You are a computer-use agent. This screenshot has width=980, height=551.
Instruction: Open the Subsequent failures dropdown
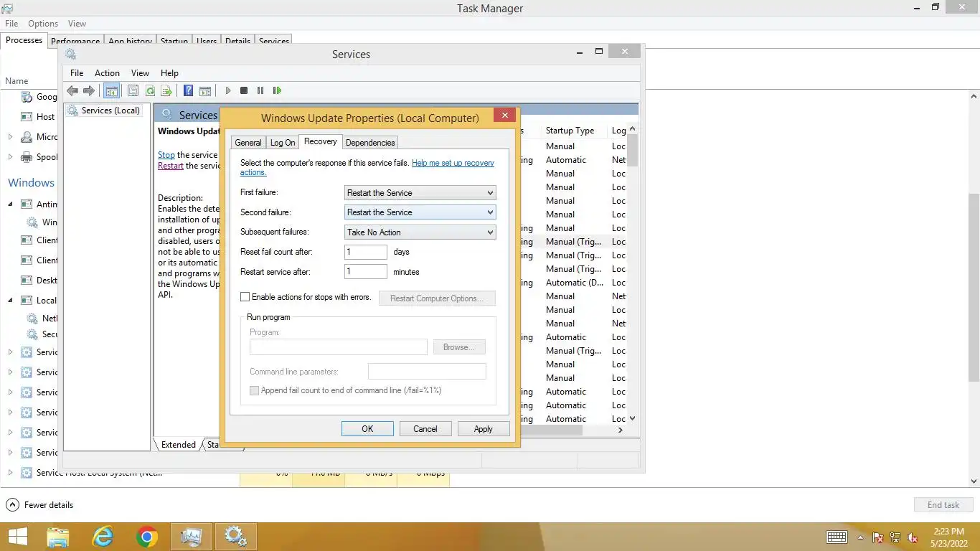click(420, 232)
